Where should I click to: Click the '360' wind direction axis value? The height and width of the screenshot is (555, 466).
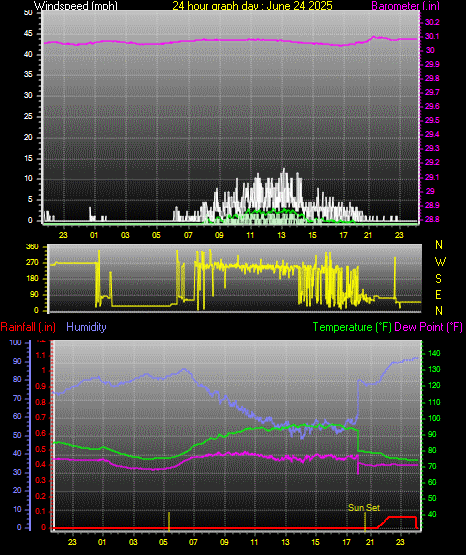[x=33, y=247]
